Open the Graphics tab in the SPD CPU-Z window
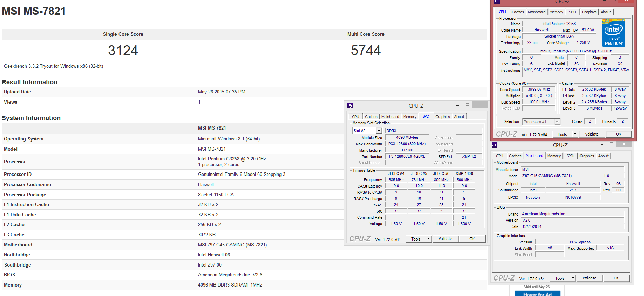 pos(443,117)
